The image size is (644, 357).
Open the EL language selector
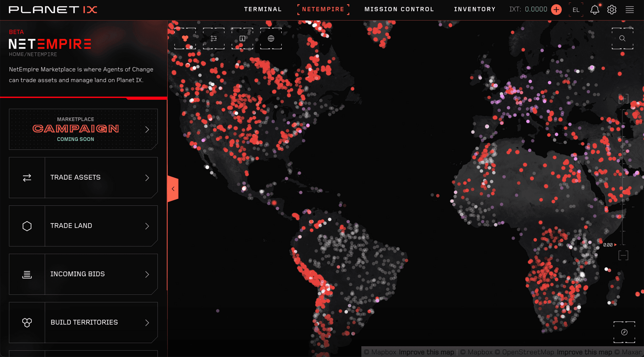[x=576, y=9]
